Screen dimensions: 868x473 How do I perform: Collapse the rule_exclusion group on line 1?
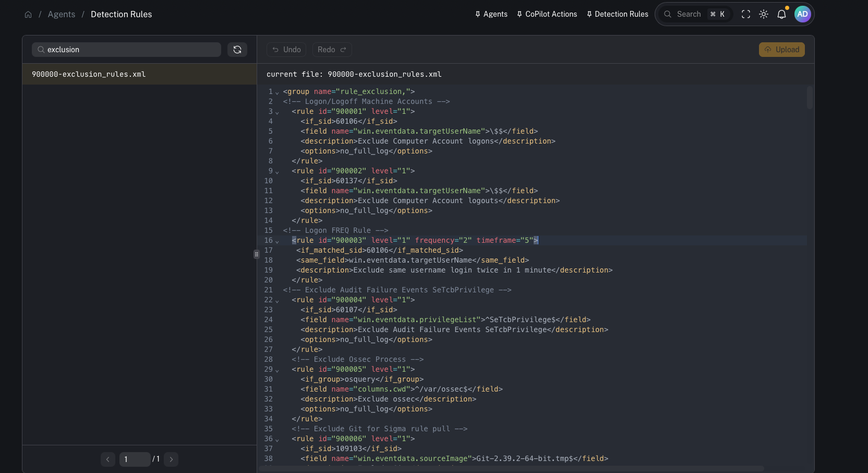(x=277, y=93)
